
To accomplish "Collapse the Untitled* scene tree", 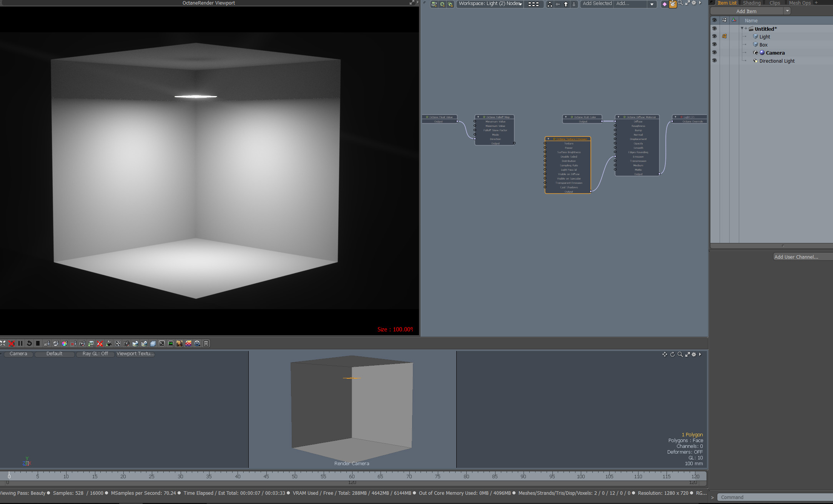I will (x=742, y=28).
